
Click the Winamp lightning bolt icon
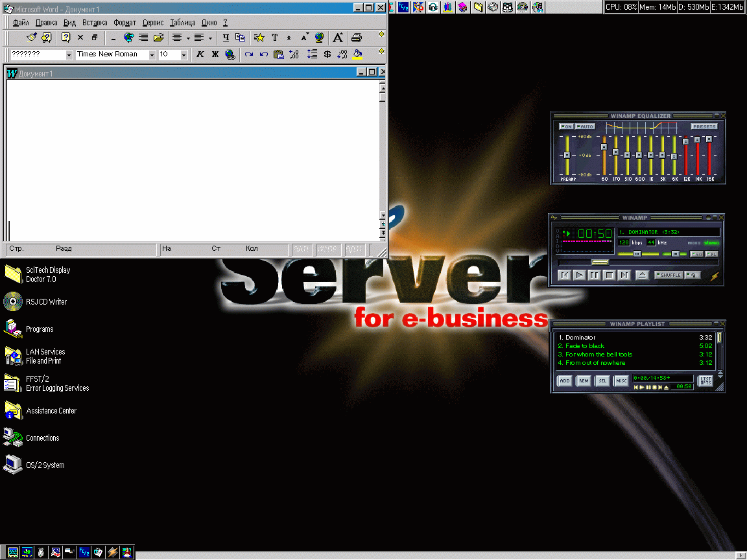715,276
